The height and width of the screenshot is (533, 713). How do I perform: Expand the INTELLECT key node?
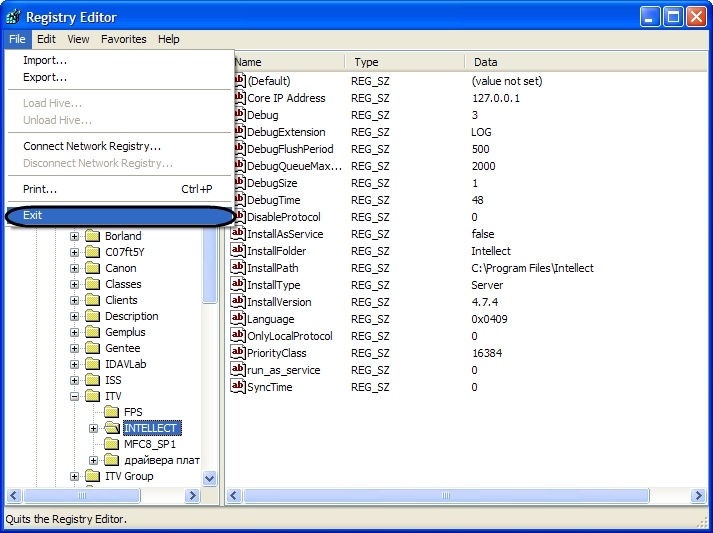(93, 428)
